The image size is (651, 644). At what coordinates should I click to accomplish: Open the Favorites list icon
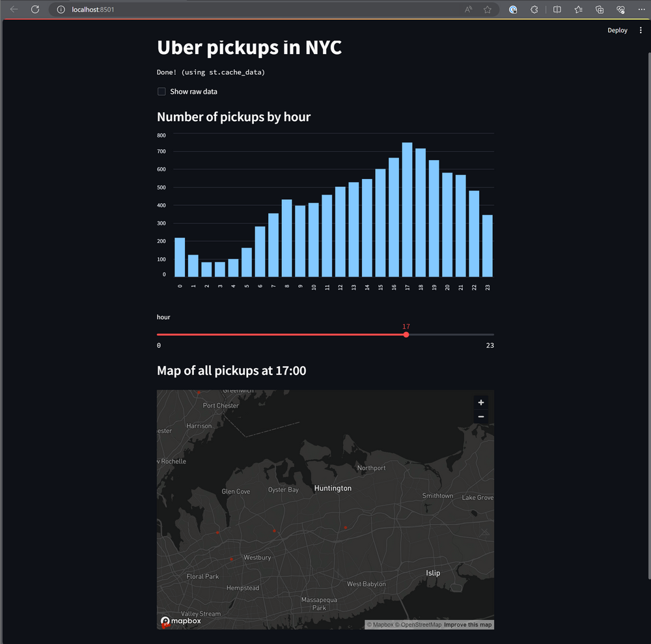(x=579, y=10)
